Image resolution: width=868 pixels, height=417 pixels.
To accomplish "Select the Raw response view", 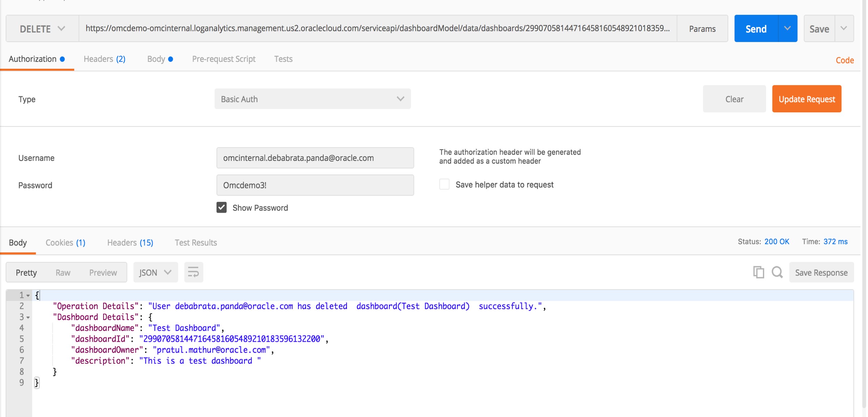I will (x=63, y=272).
